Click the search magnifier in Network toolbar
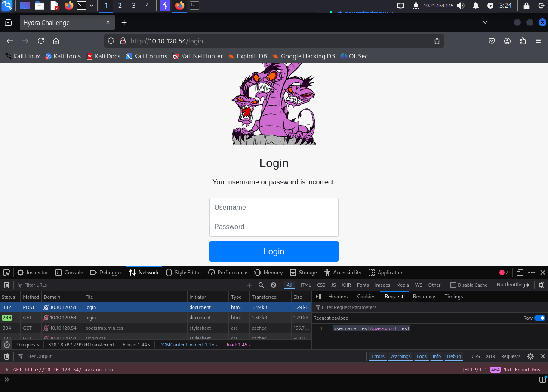Screen dimensions: 548x392 pyautogui.click(x=261, y=285)
